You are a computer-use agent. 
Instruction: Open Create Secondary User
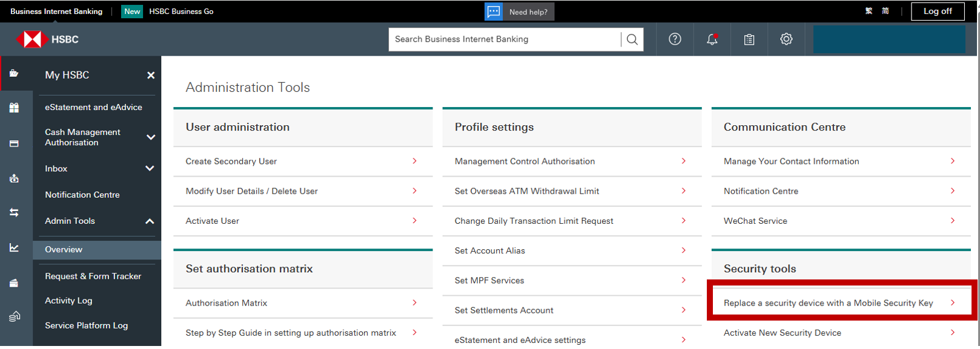303,161
